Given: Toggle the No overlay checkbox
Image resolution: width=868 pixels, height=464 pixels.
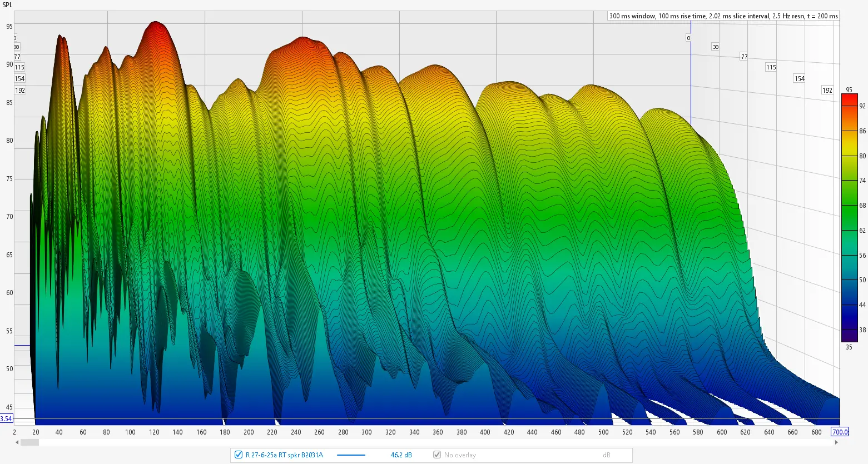Looking at the screenshot, I should click(437, 455).
